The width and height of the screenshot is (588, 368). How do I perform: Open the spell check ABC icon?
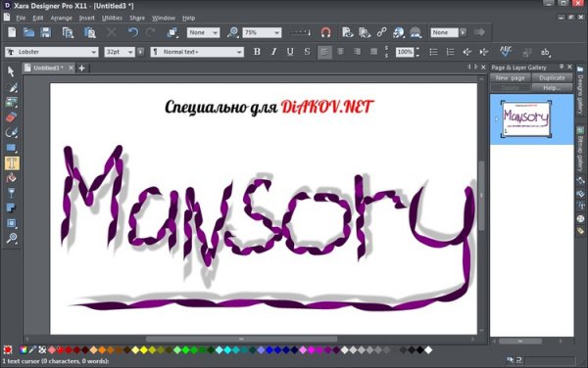(x=506, y=51)
